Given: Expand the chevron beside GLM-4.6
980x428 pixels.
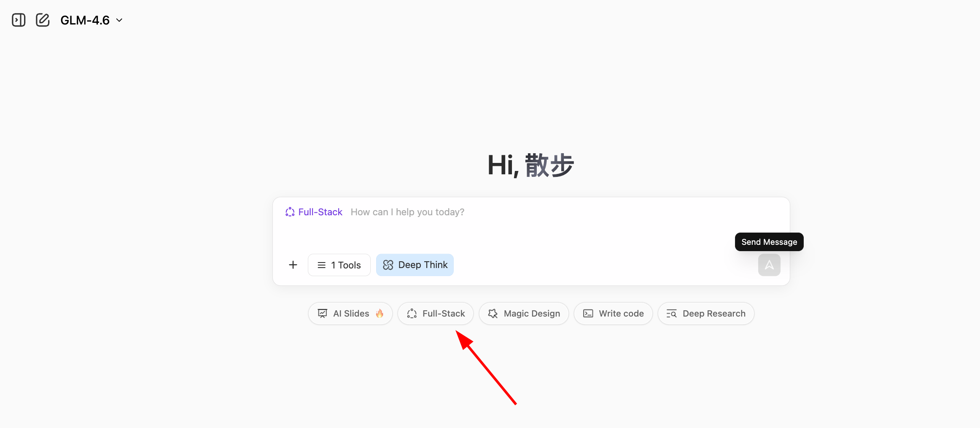Looking at the screenshot, I should point(119,20).
